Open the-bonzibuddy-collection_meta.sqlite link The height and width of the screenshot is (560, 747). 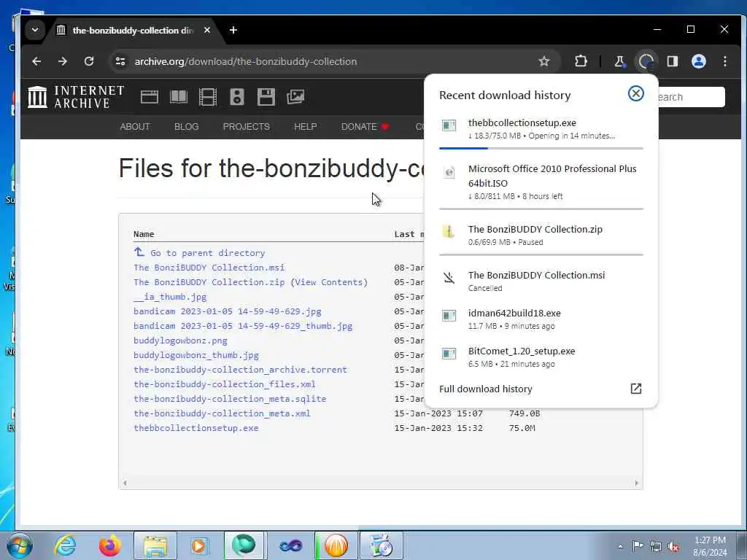(x=230, y=399)
